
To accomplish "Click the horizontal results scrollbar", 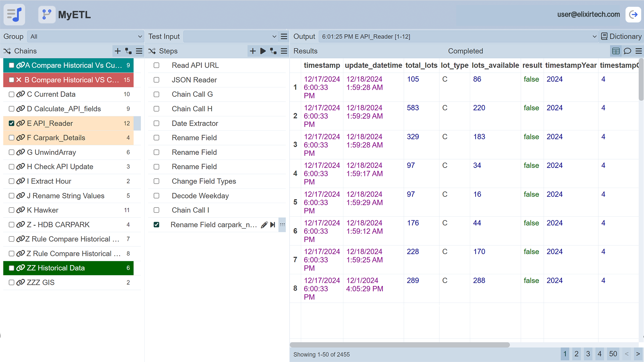I will pyautogui.click(x=399, y=345).
